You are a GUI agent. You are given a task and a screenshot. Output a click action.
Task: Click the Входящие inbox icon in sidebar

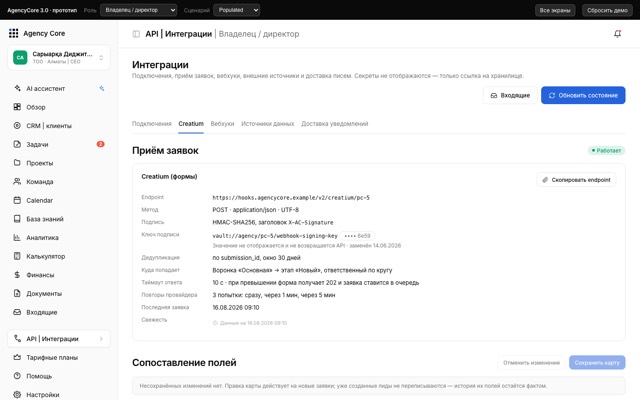(17, 312)
